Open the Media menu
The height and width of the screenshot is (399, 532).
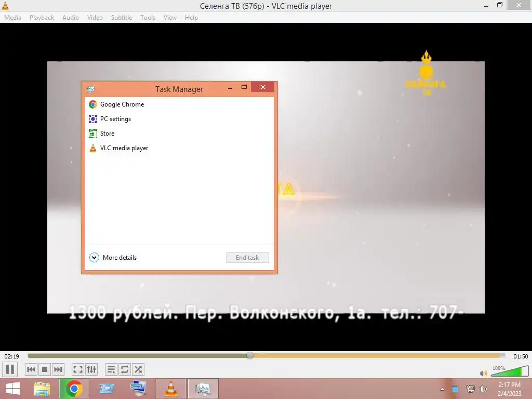[x=12, y=18]
